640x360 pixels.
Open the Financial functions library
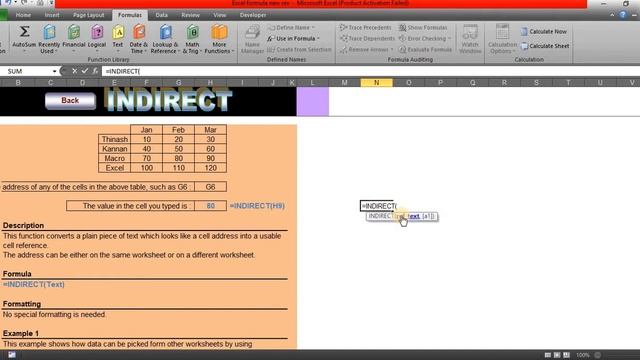[74, 39]
